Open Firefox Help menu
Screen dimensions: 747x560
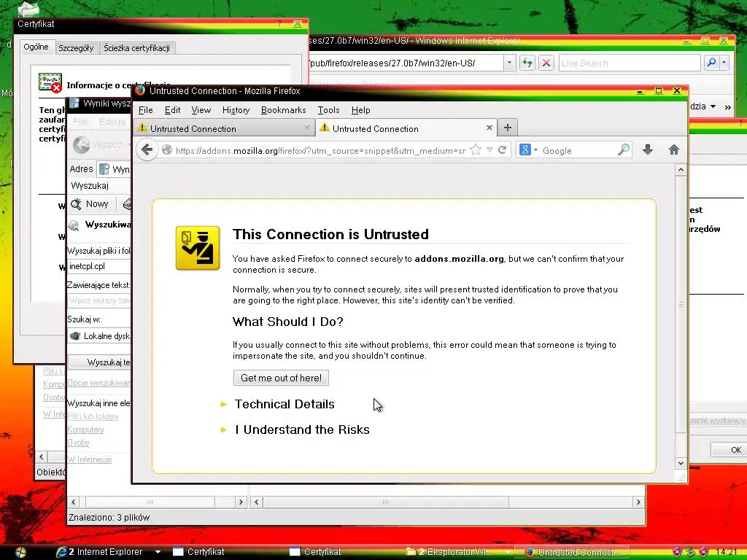coord(360,110)
